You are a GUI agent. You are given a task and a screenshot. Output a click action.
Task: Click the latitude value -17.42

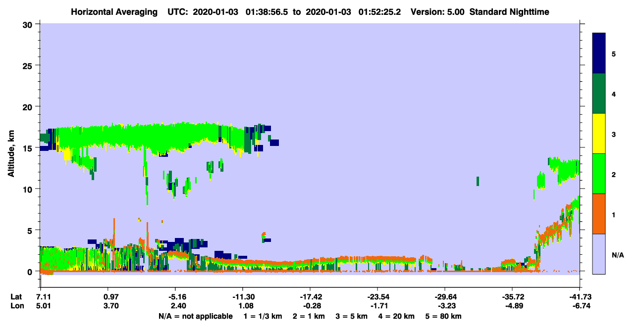(310, 297)
